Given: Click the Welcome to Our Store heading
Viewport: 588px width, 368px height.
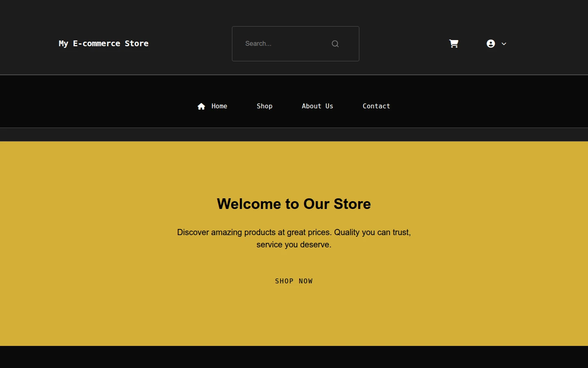Looking at the screenshot, I should click(294, 204).
